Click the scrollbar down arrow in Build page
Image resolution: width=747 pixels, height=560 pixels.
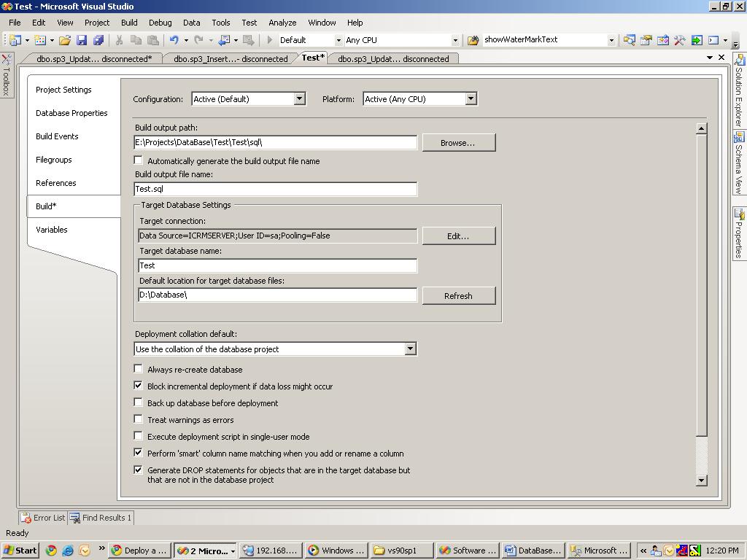click(x=701, y=481)
